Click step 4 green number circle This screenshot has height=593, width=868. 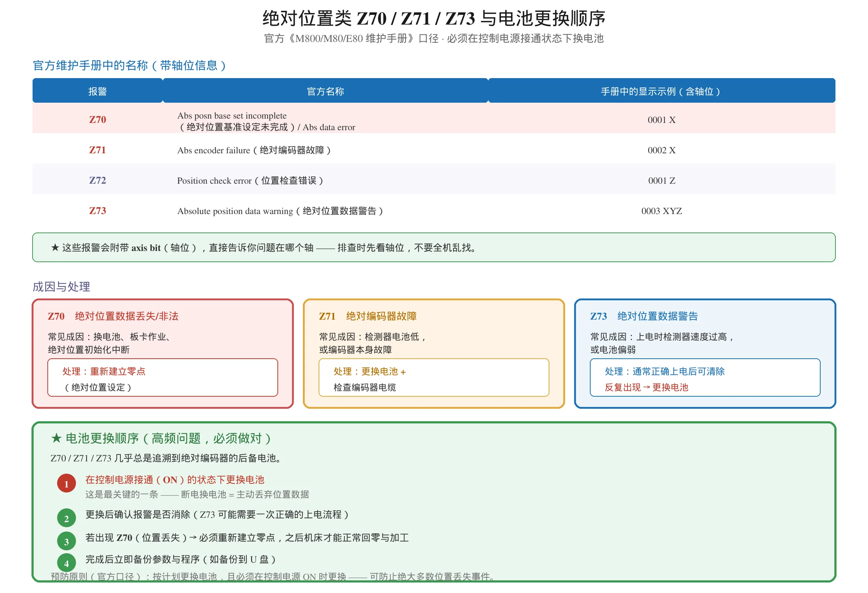coord(67,563)
